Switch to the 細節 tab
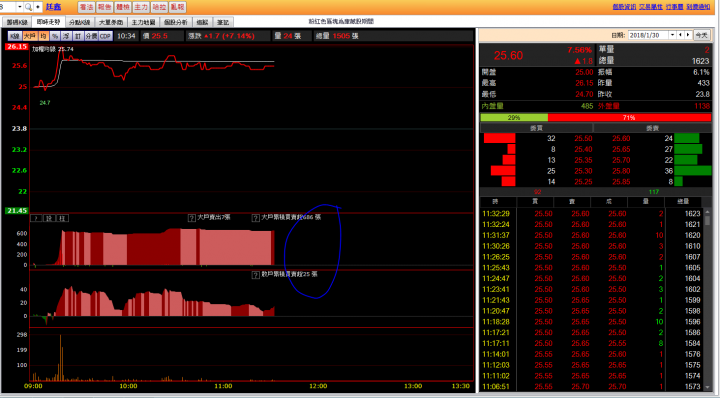Viewport: 720px width, 398px height. click(x=202, y=22)
